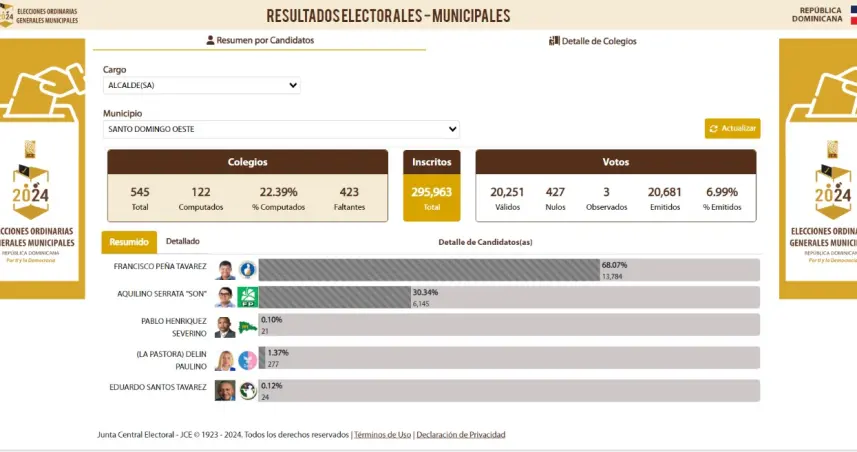Open the Términos de Uso link
The width and height of the screenshot is (857, 452).
[x=382, y=435]
